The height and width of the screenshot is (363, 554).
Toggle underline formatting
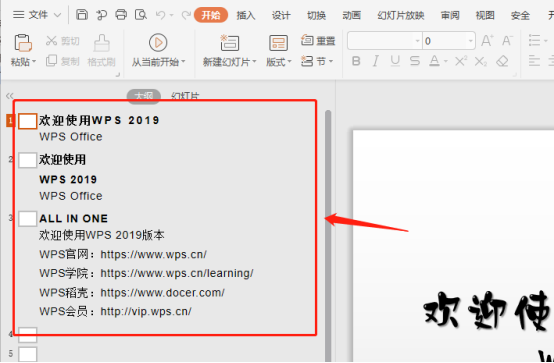pos(395,61)
